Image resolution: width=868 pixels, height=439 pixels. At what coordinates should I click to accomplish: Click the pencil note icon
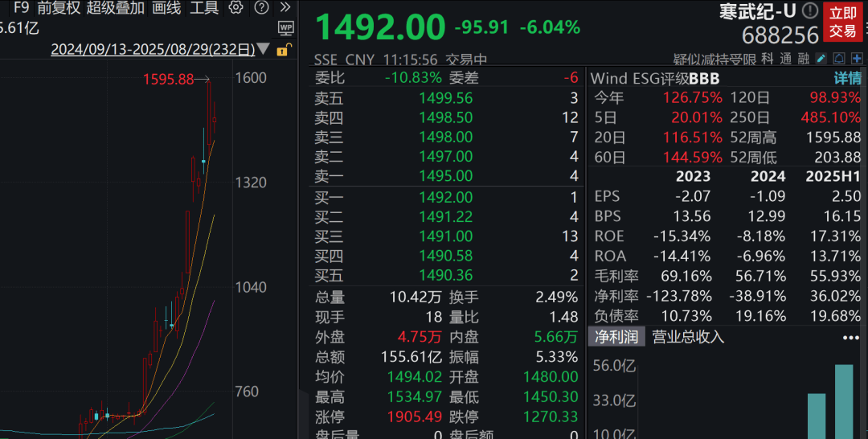coord(821,59)
